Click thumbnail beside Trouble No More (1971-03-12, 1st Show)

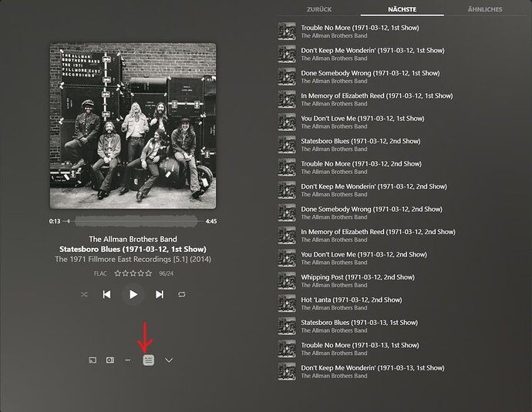click(287, 31)
